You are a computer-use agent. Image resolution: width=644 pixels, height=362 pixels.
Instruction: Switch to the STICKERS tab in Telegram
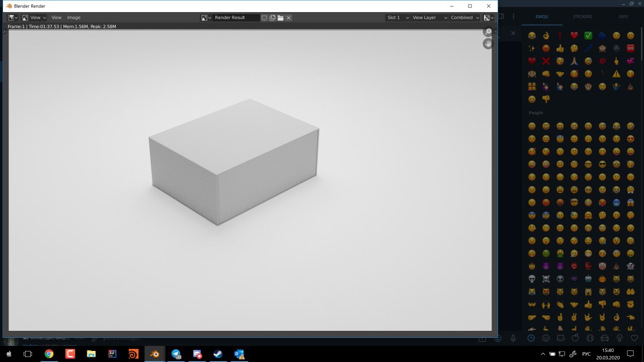(583, 17)
